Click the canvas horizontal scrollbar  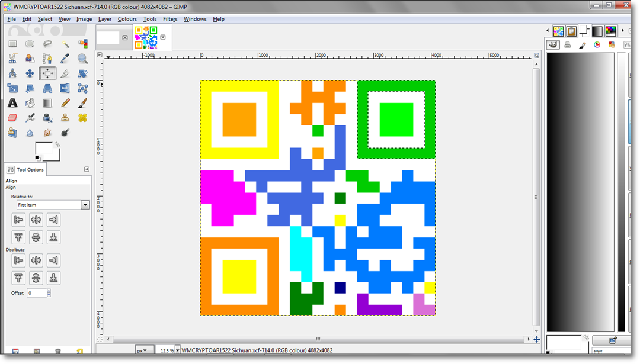pyautogui.click(x=318, y=339)
